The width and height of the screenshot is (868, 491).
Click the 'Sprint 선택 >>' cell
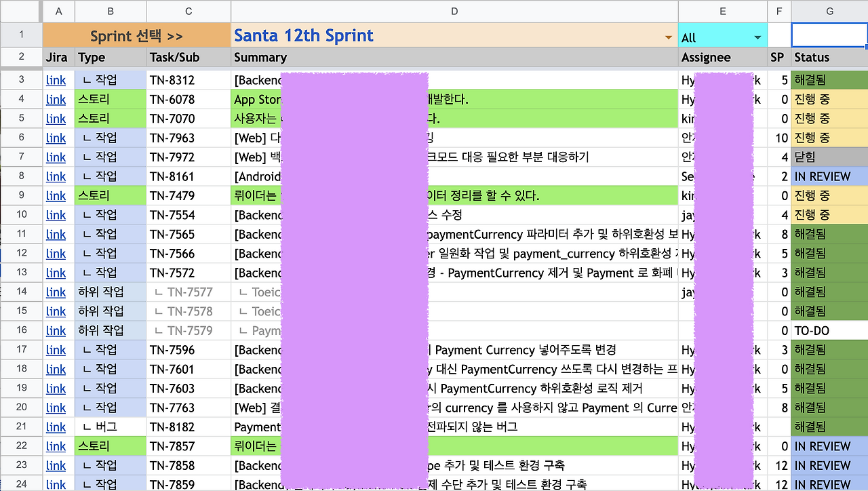[137, 35]
